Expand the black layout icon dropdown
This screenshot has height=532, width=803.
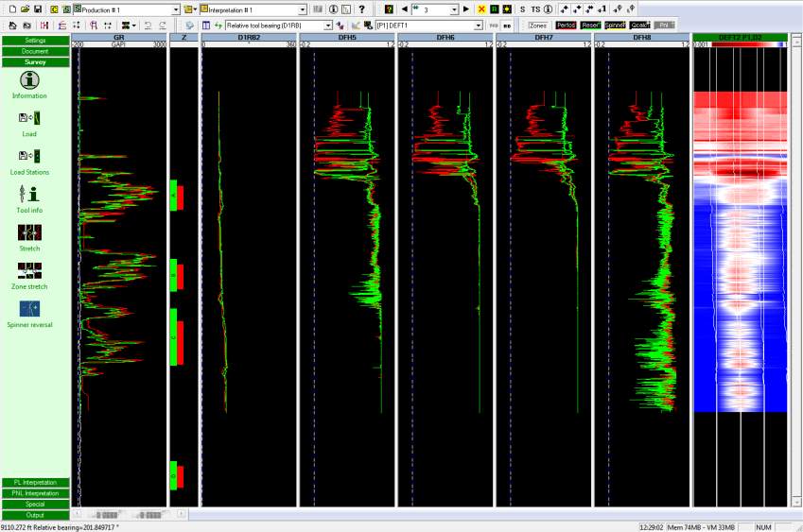(134, 26)
